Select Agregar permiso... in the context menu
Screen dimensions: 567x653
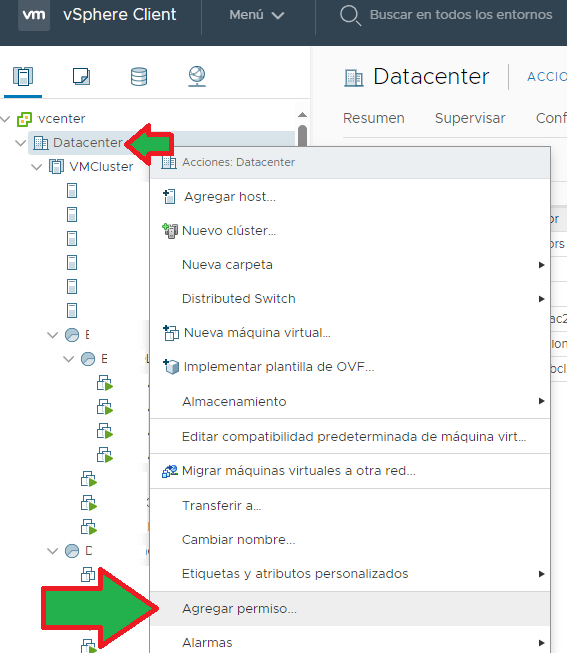coord(350,609)
